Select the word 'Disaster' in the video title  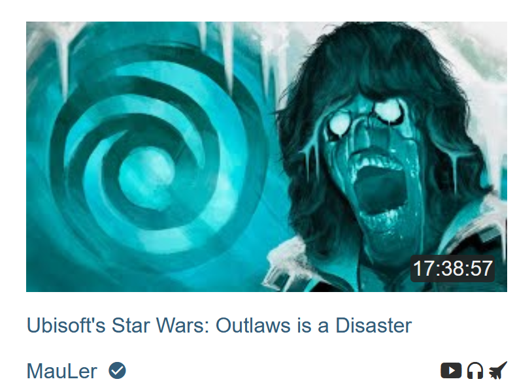[374, 325]
